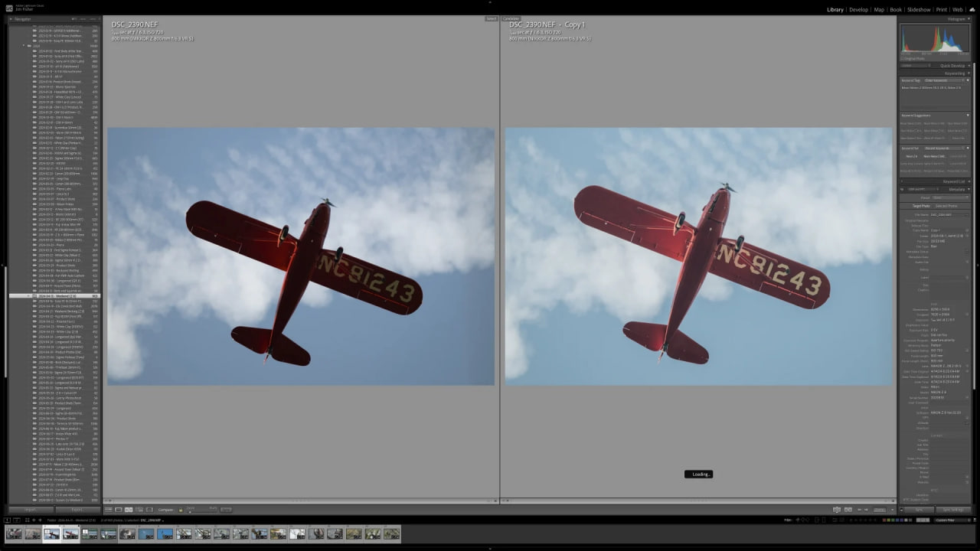This screenshot has height=551, width=980.
Task: Collapse the Histogram panel
Action: coord(968,19)
